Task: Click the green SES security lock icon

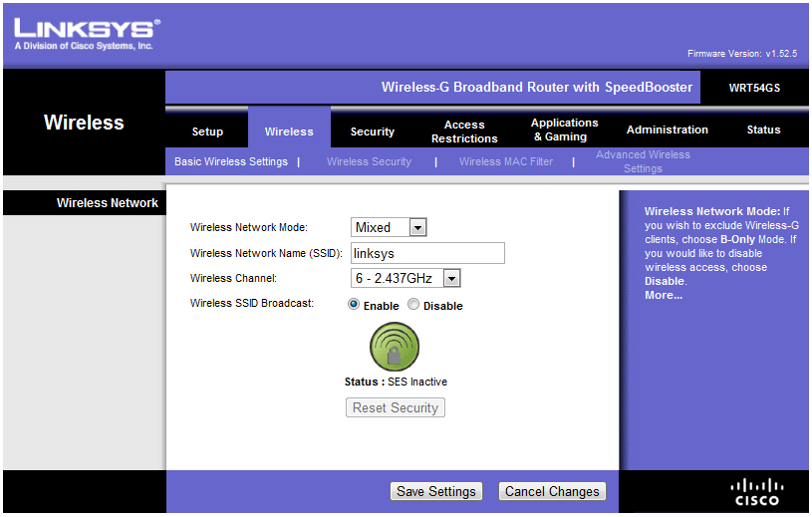Action: (395, 347)
